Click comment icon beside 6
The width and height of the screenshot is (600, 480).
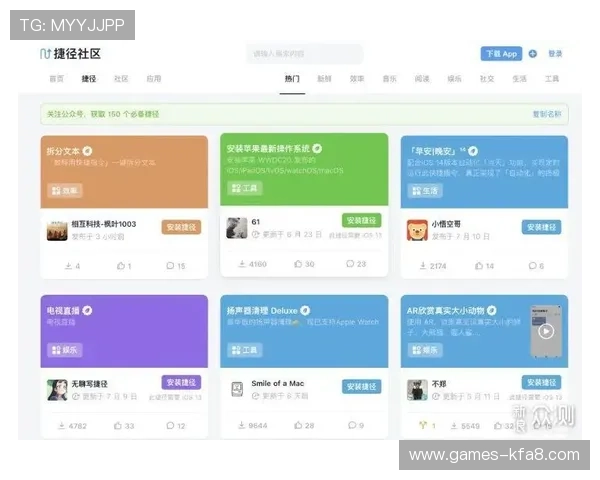click(532, 266)
